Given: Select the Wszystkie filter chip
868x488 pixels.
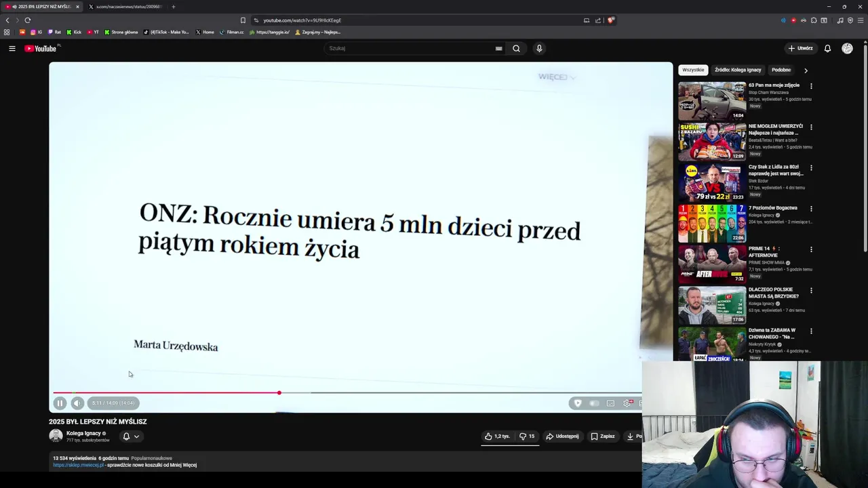Looking at the screenshot, I should coord(693,70).
